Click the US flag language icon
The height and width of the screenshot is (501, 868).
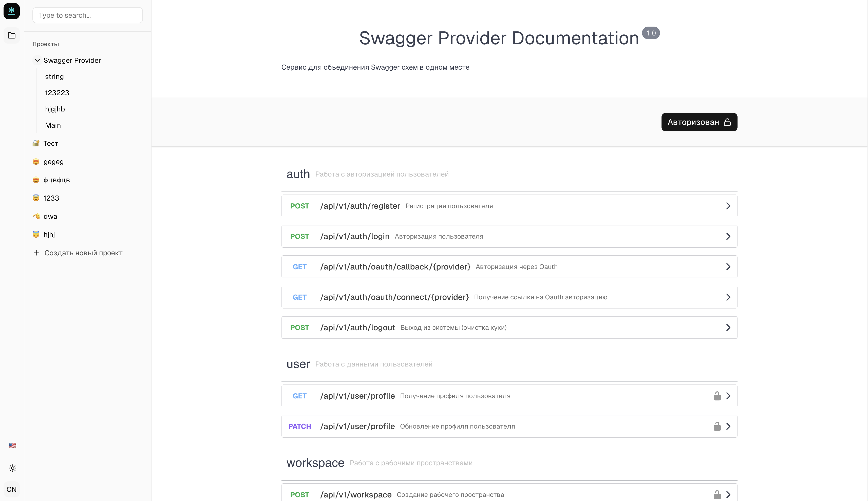(x=12, y=445)
